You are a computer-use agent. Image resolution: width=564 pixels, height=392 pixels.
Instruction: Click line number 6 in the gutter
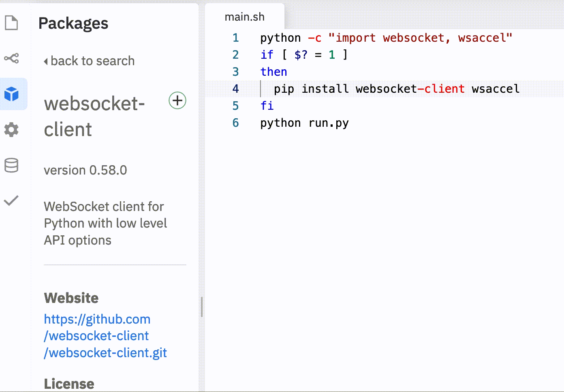click(x=236, y=123)
